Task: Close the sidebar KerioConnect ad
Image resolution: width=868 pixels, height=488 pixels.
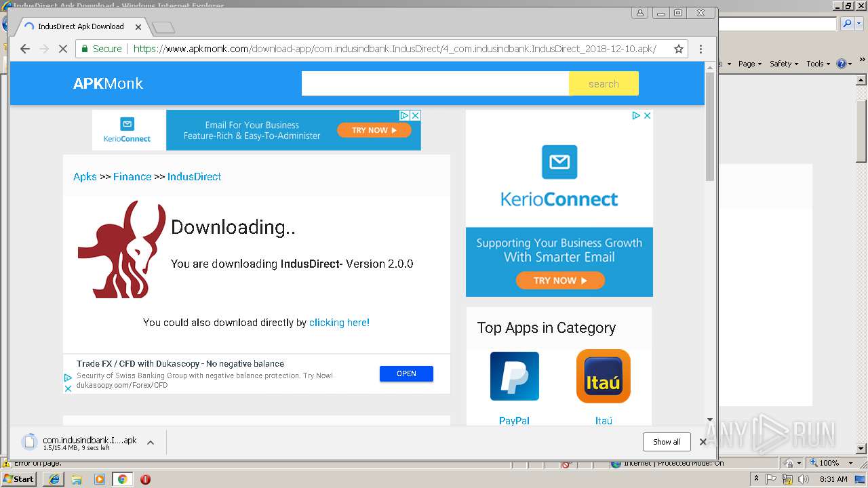Action: tap(647, 115)
